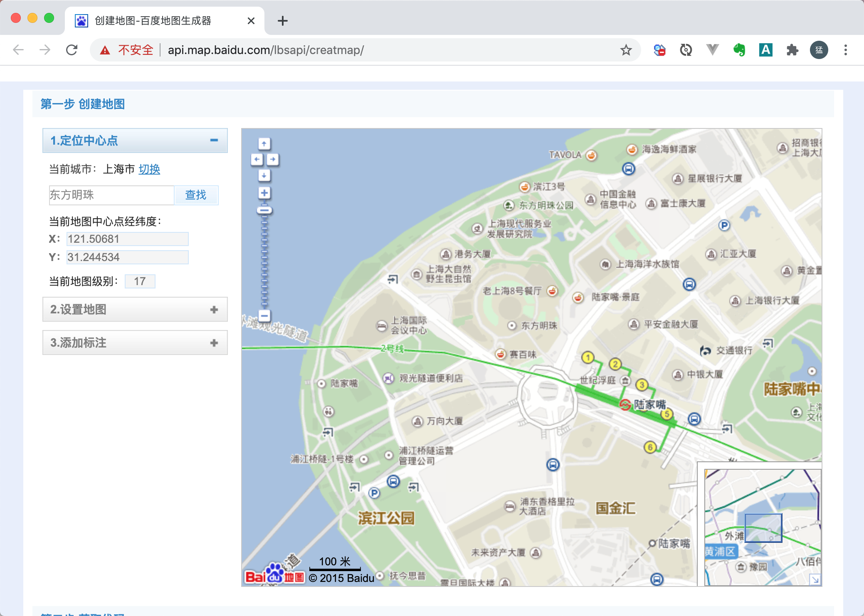Click the 切换 city link
Screen dimensions: 864x616
(x=149, y=169)
